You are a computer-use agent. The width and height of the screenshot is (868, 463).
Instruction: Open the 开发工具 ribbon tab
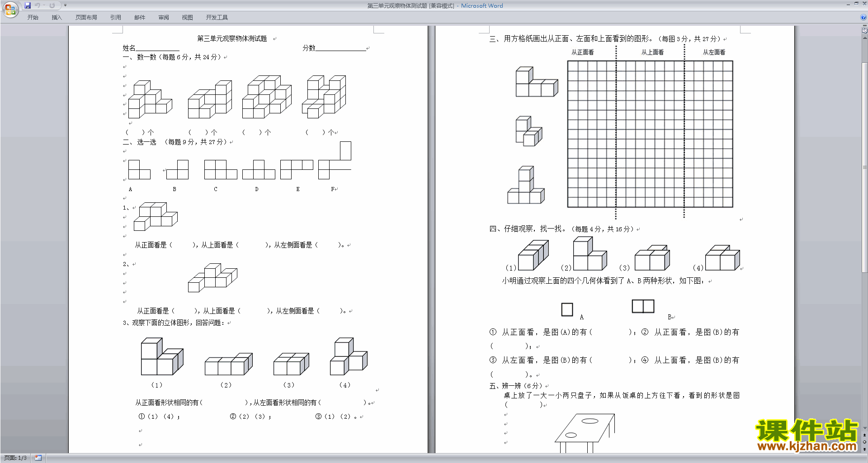(x=217, y=17)
